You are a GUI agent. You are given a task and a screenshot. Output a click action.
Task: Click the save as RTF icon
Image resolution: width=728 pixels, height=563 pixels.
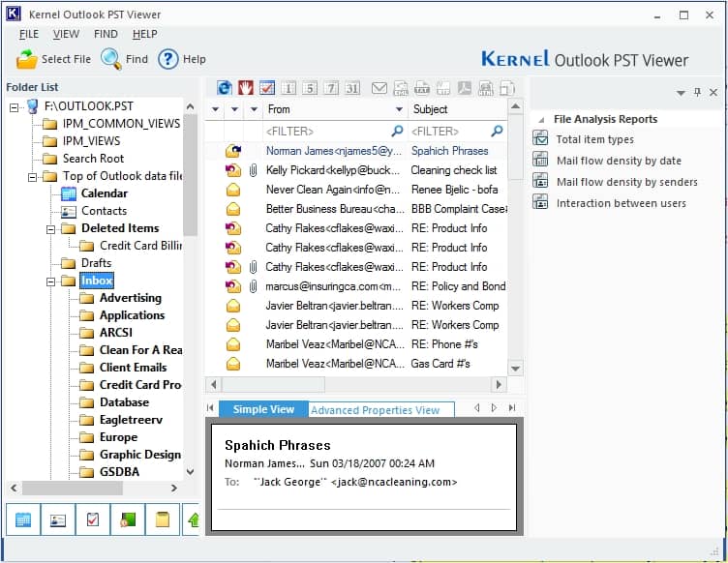click(x=443, y=88)
